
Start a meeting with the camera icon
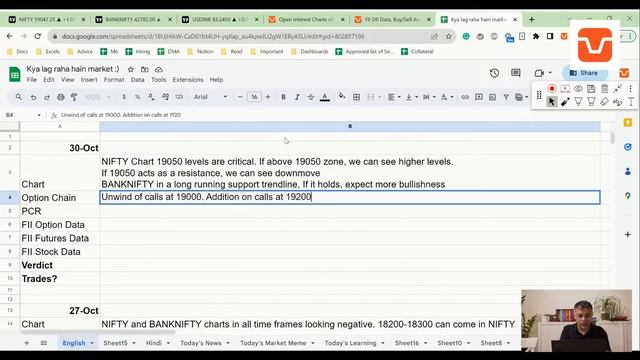[539, 73]
